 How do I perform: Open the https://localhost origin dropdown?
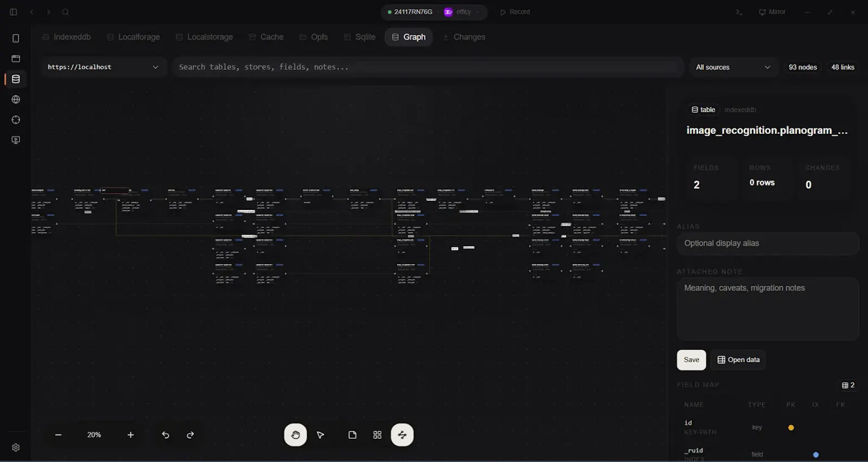103,67
